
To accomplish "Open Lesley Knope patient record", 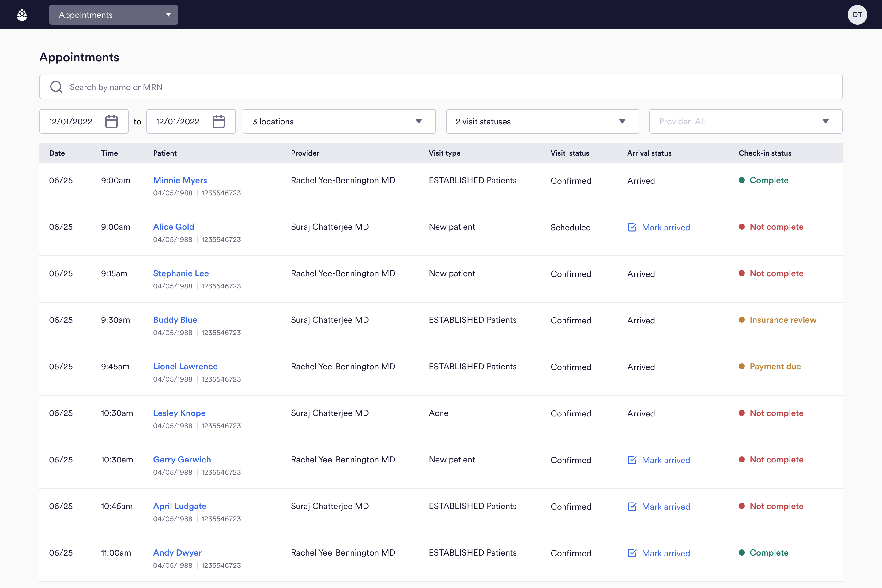I will [179, 413].
